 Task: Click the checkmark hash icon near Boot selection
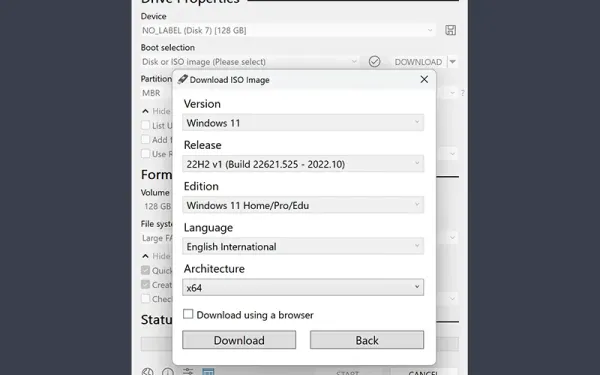(x=374, y=62)
